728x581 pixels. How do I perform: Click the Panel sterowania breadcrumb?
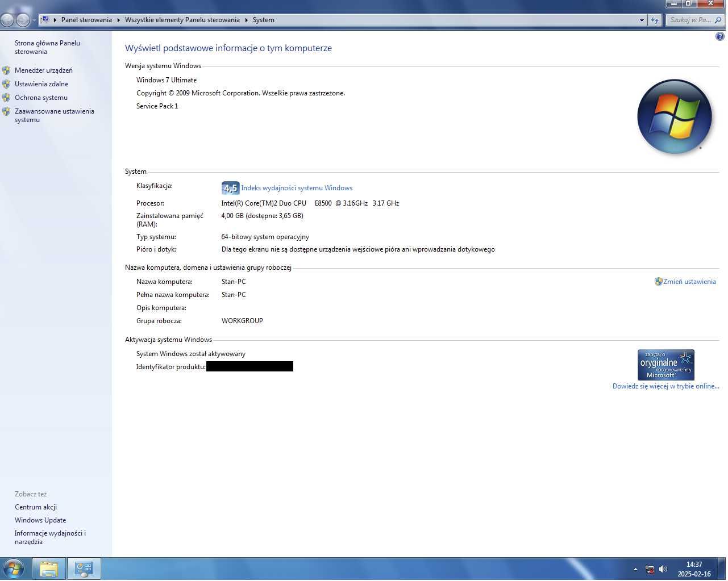pyautogui.click(x=86, y=20)
